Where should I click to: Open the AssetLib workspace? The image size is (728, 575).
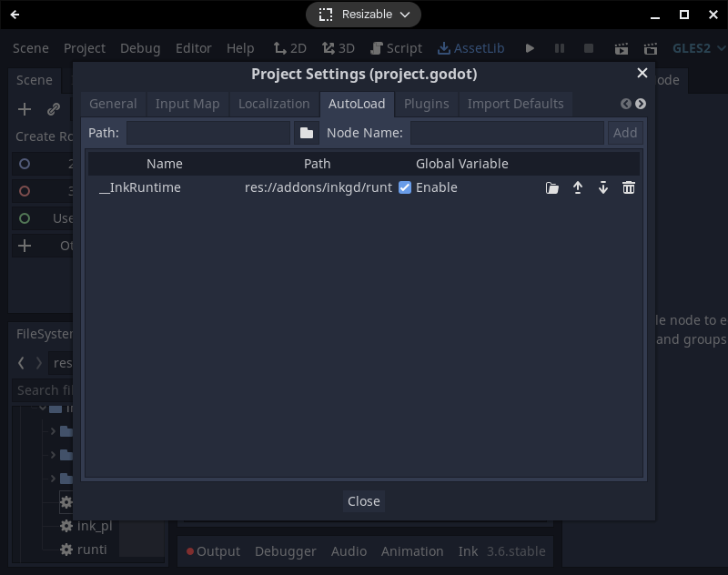(470, 48)
